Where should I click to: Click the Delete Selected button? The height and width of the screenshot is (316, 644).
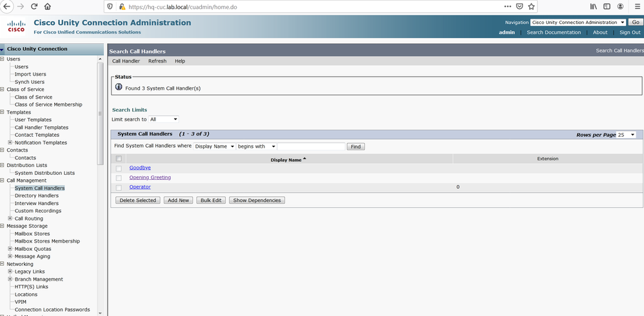[137, 200]
